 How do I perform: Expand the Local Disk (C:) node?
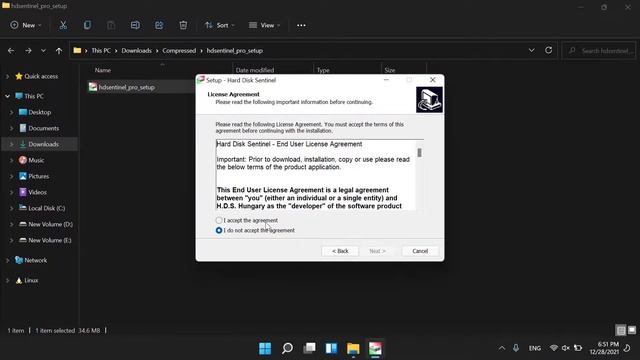11,208
